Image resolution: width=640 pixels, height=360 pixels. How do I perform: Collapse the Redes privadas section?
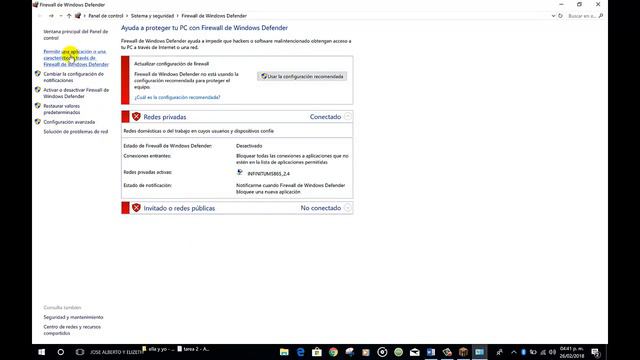click(347, 117)
